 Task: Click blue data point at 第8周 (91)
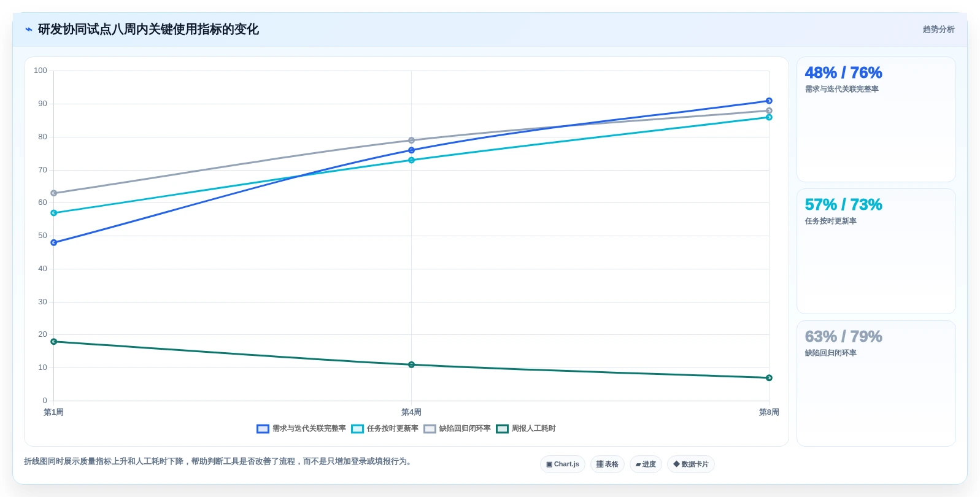769,101
